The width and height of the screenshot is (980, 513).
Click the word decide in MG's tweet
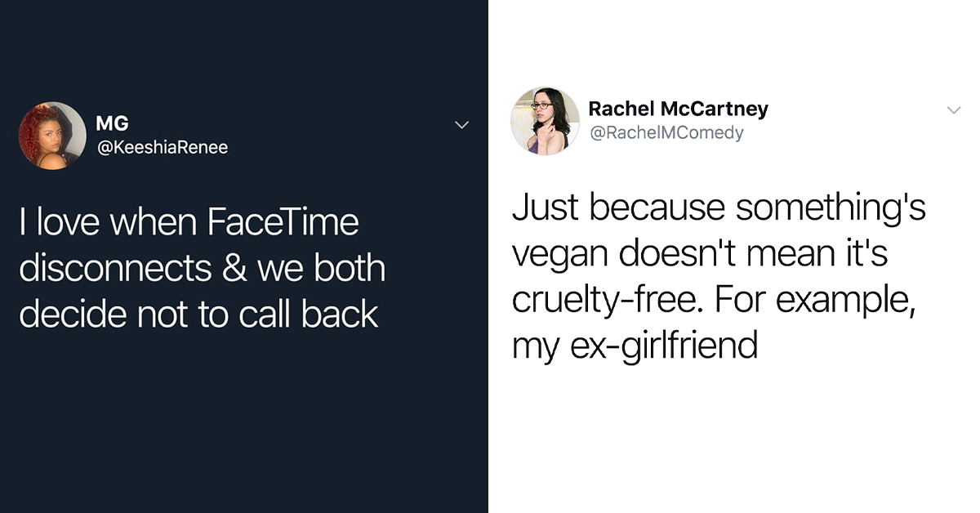click(66, 314)
